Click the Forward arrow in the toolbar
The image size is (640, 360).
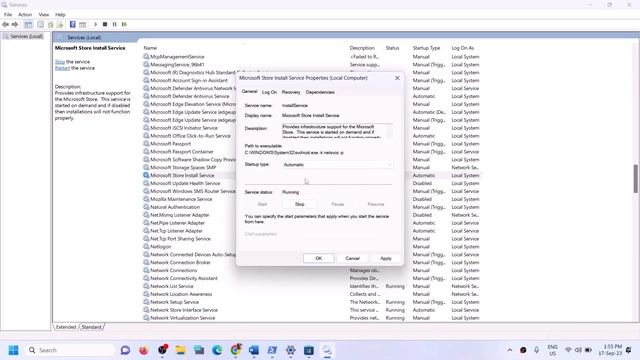coord(15,24)
